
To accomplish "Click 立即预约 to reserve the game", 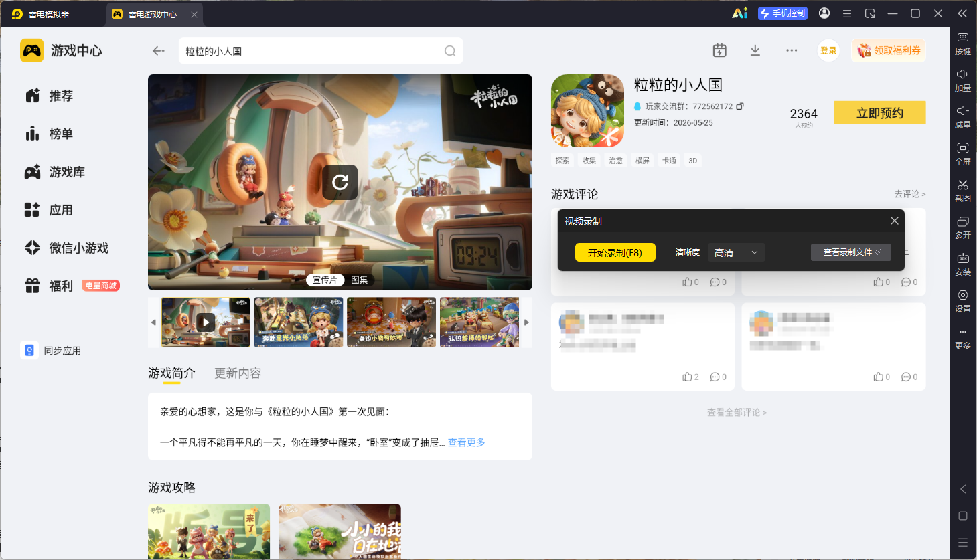I will click(x=880, y=113).
